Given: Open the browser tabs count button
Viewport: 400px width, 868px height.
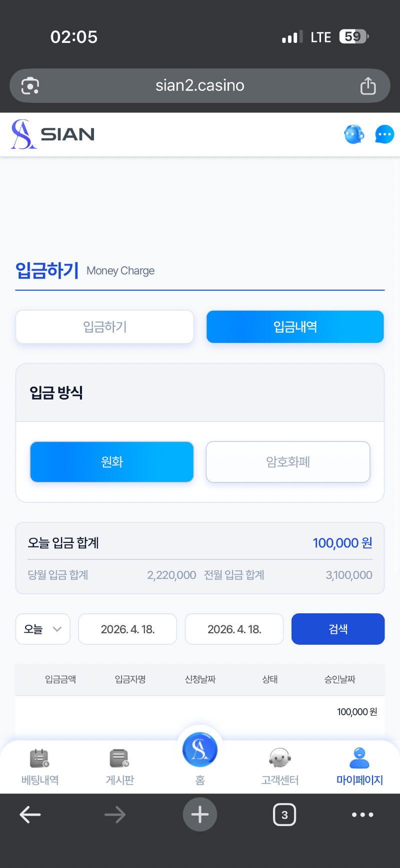Looking at the screenshot, I should 284,815.
